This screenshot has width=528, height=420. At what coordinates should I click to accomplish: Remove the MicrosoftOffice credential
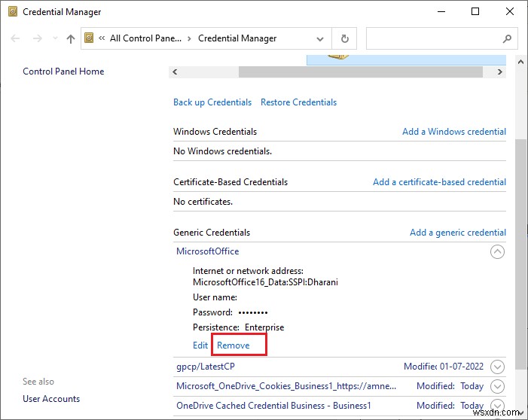pyautogui.click(x=233, y=345)
